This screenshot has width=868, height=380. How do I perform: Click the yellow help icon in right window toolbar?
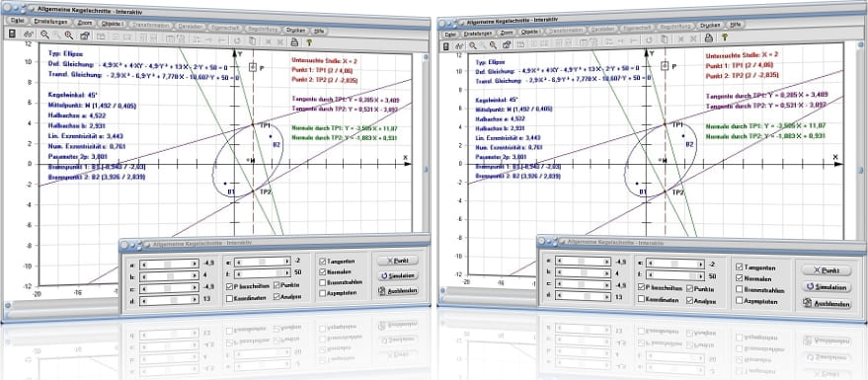tap(724, 38)
